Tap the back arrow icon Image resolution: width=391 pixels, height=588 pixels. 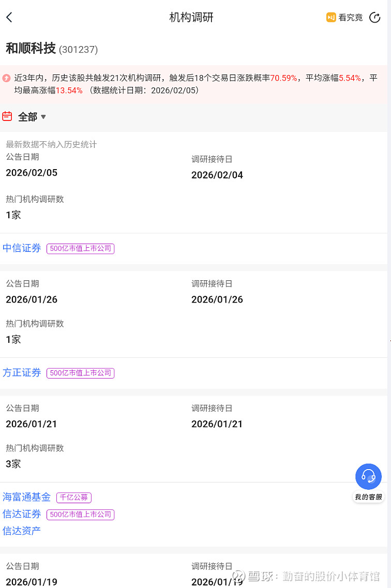tap(9, 17)
